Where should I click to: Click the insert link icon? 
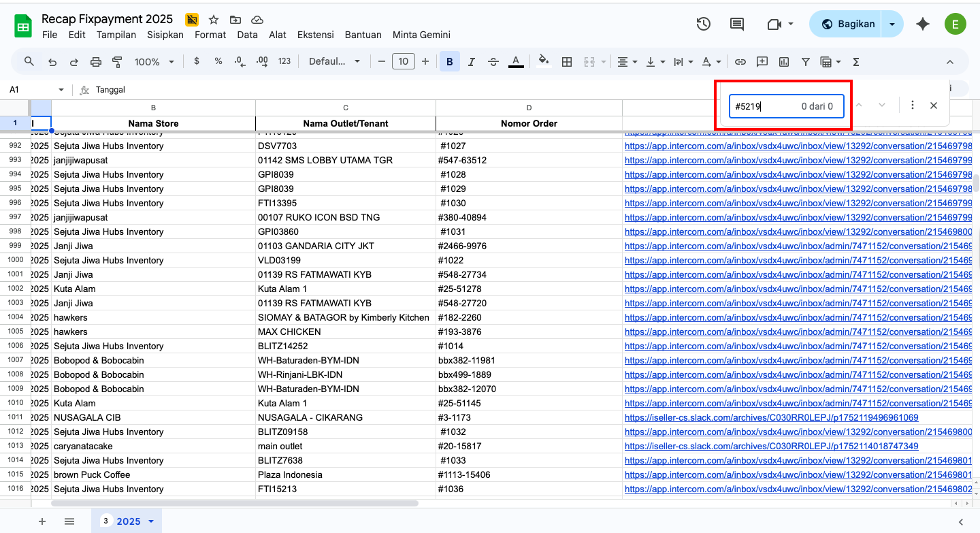[x=740, y=62]
